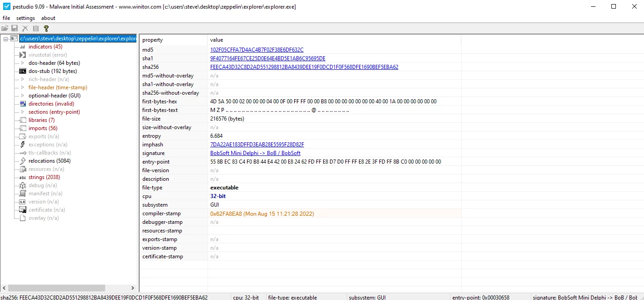Click the libraries icon in tree
Image resolution: width=644 pixels, height=300 pixels.
click(23, 120)
